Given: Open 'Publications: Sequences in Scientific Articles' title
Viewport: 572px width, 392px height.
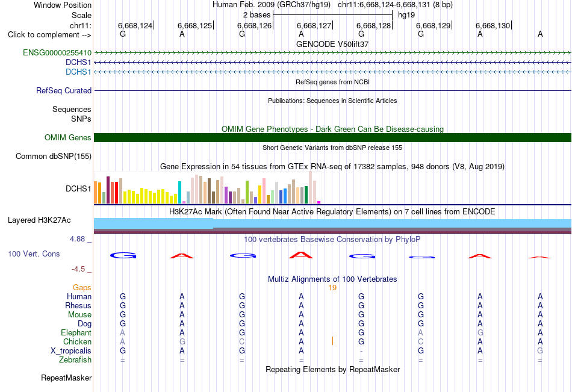Looking at the screenshot, I should pos(332,101).
